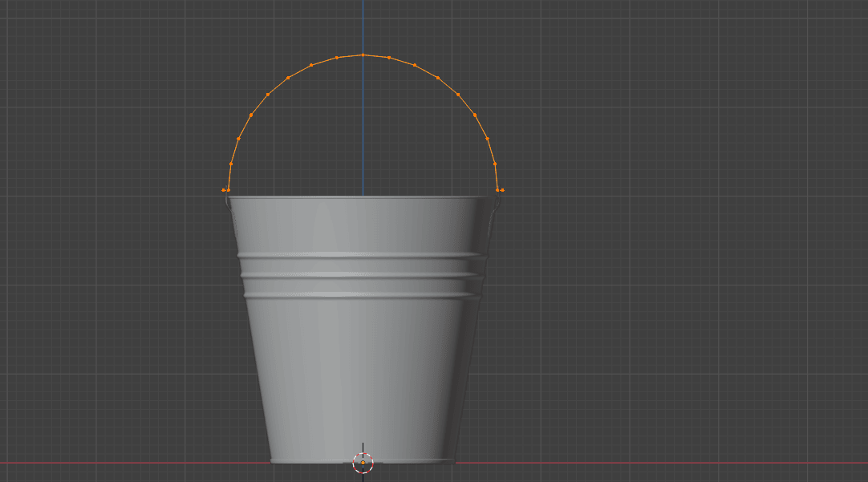Viewport: 868px width, 482px height.
Task: Select the left handle vertex directly above the rim
Action: tap(229, 190)
